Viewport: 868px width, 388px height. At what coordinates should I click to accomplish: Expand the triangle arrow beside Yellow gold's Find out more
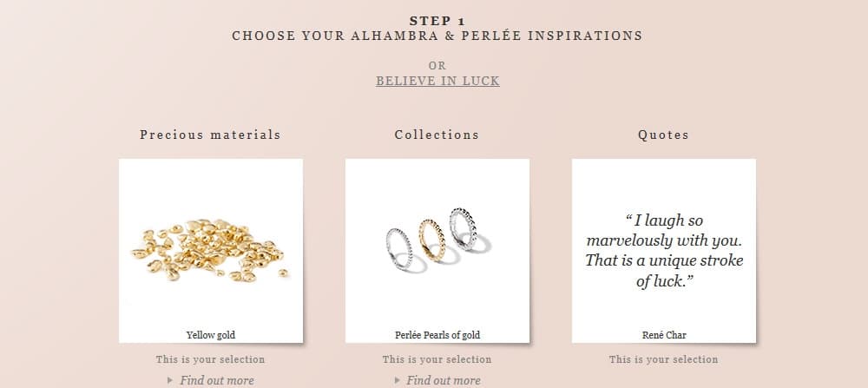(x=170, y=380)
